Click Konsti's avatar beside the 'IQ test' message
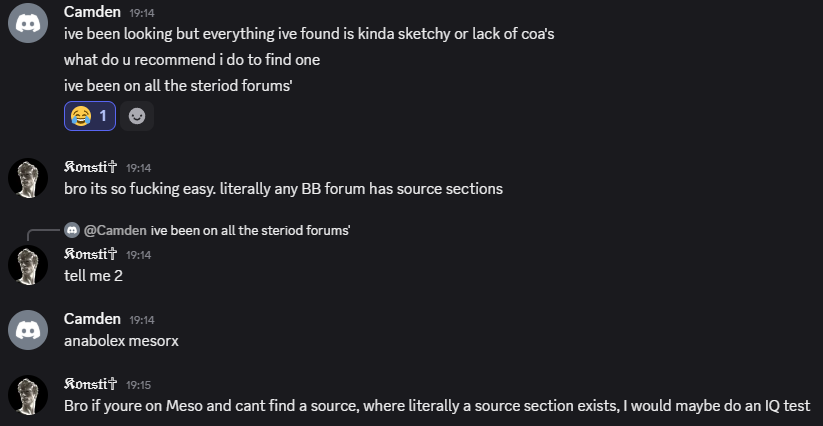This screenshot has height=426, width=823. (x=28, y=395)
